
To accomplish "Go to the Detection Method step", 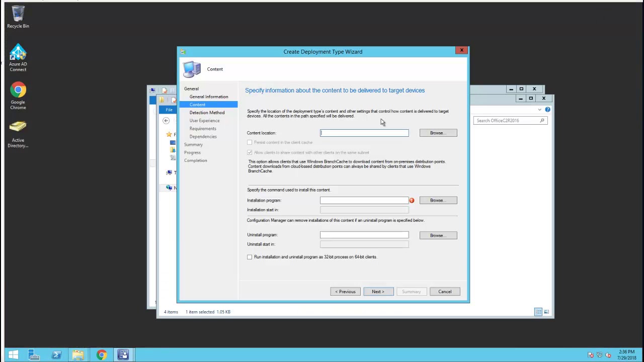I will [x=207, y=113].
